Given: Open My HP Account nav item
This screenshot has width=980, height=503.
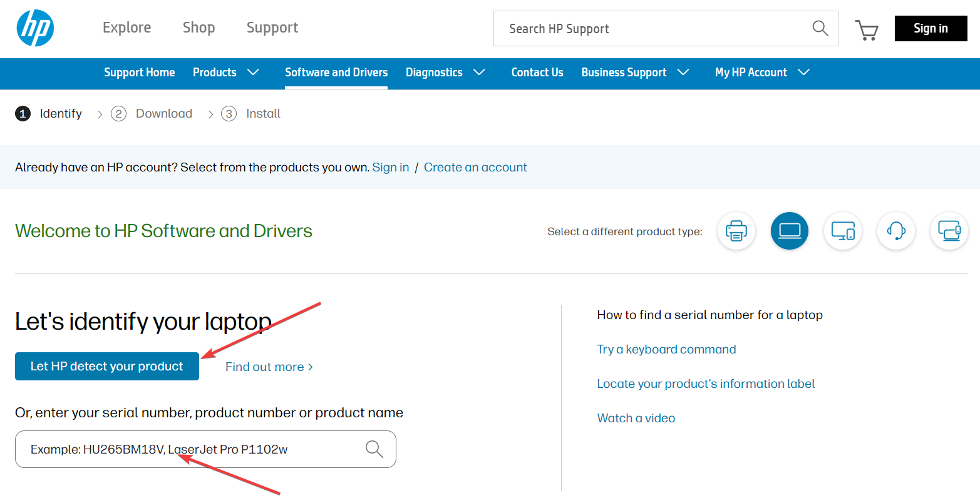Looking at the screenshot, I should [x=751, y=73].
